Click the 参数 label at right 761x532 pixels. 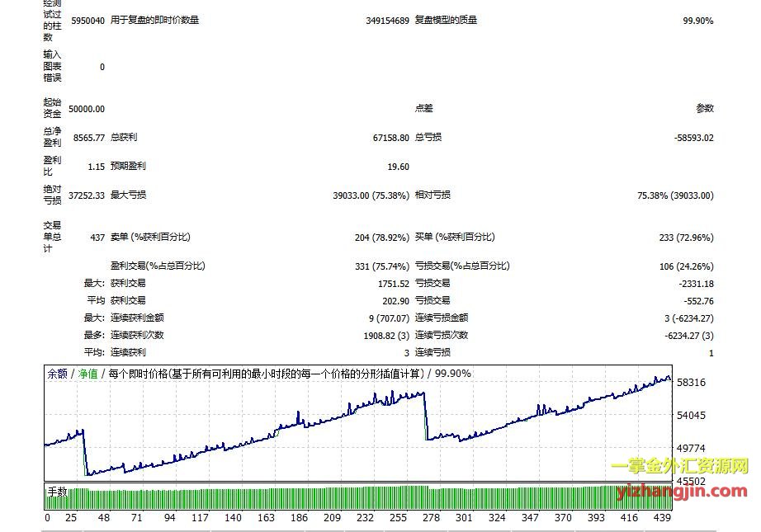[x=704, y=109]
